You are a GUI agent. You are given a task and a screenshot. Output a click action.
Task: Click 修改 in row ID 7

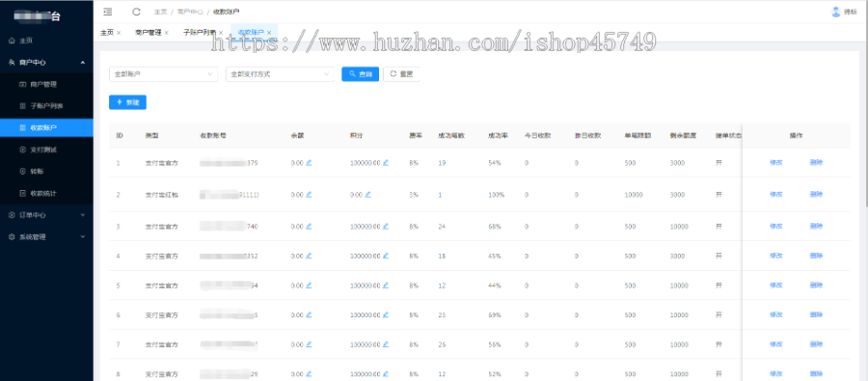pyautogui.click(x=776, y=344)
